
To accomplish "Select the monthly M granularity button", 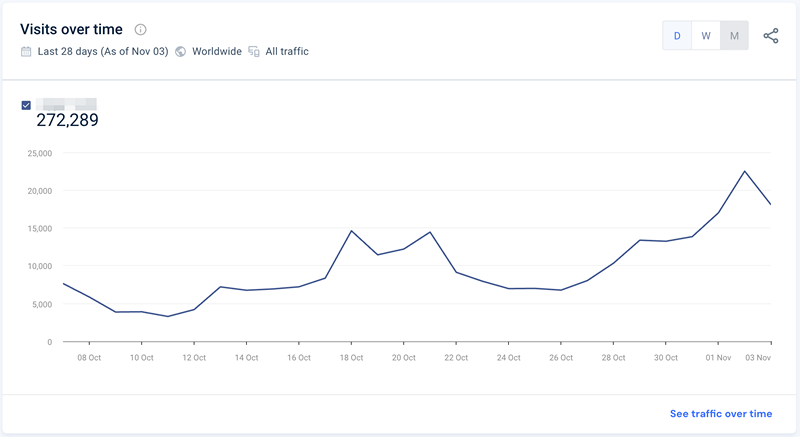I will [x=734, y=36].
